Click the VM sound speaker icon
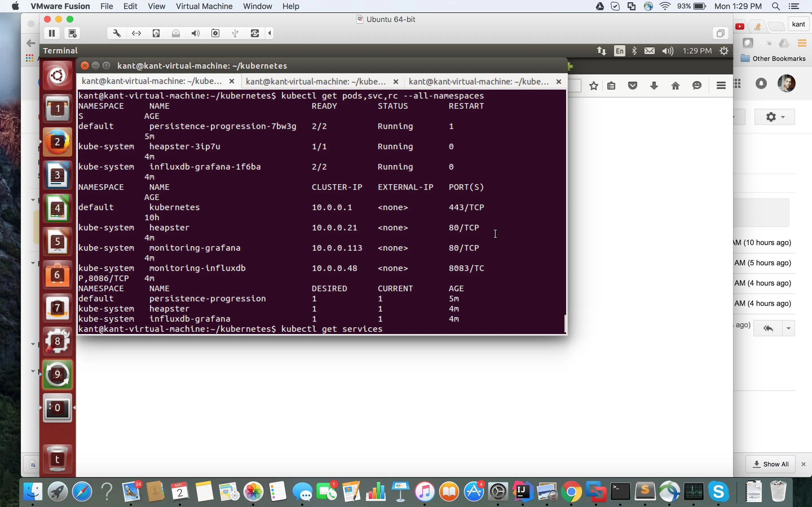 pyautogui.click(x=196, y=33)
